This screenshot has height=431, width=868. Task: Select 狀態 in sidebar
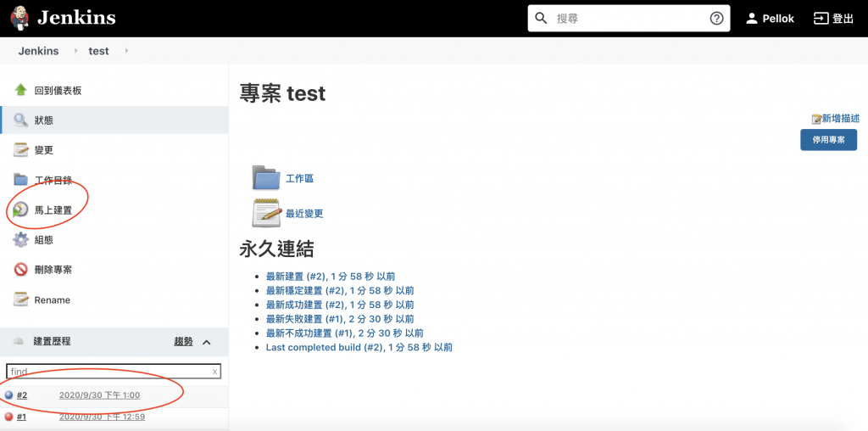pos(44,120)
